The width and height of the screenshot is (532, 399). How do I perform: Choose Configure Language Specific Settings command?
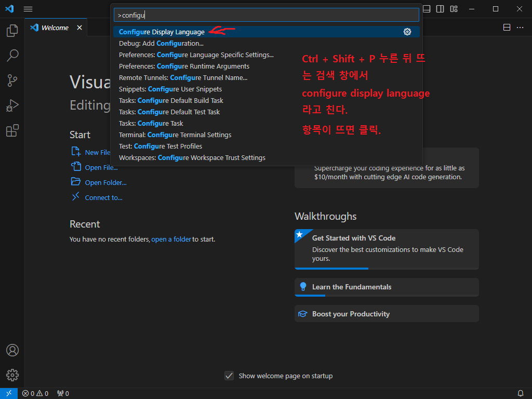pyautogui.click(x=267, y=55)
